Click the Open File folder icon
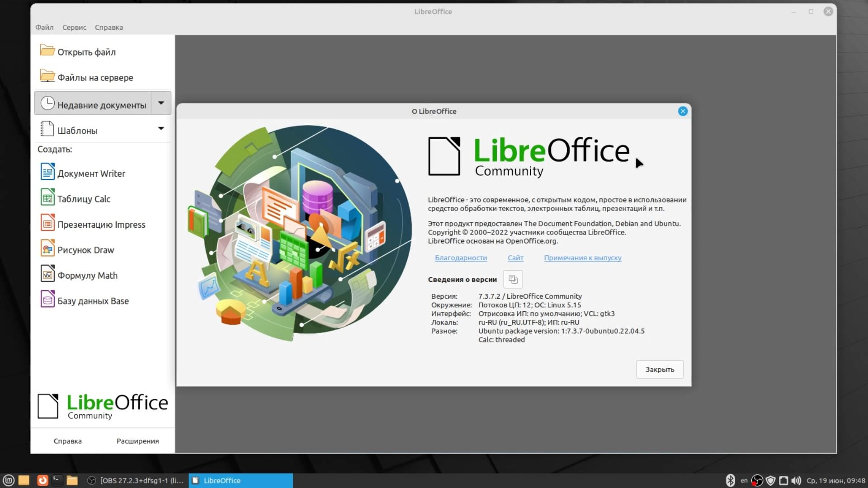Image resolution: width=868 pixels, height=488 pixels. [x=47, y=50]
